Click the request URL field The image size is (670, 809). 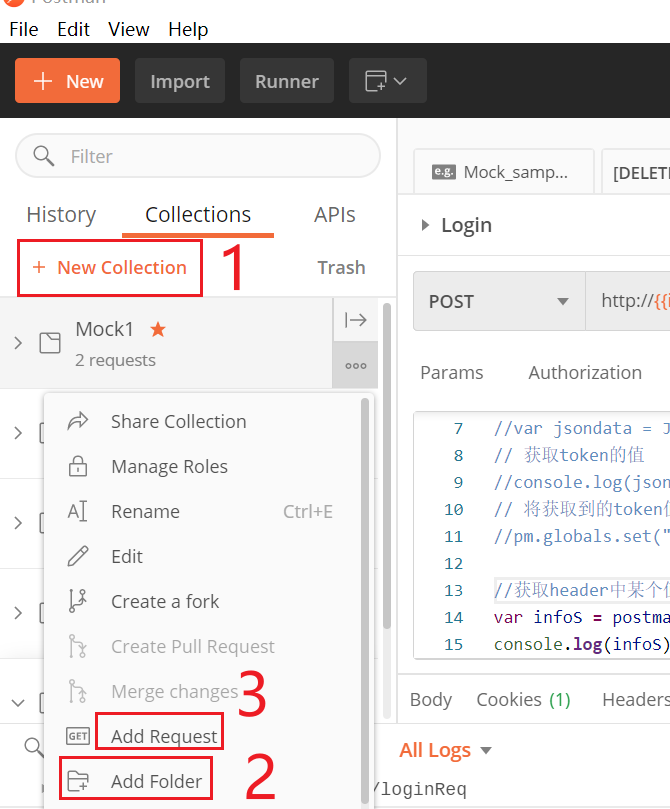pyautogui.click(x=628, y=301)
